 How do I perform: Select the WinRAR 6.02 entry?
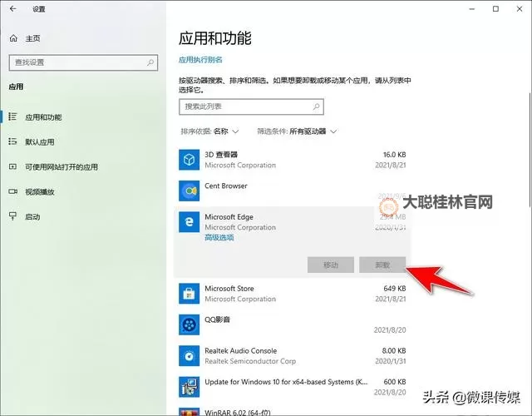pos(238,413)
